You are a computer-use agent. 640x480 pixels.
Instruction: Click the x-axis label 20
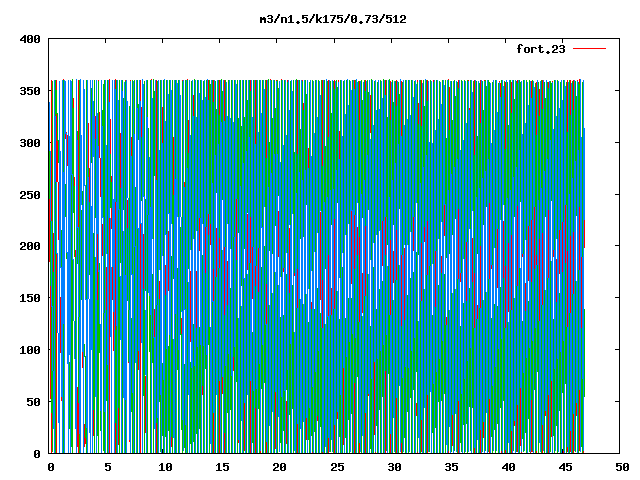[x=279, y=467]
